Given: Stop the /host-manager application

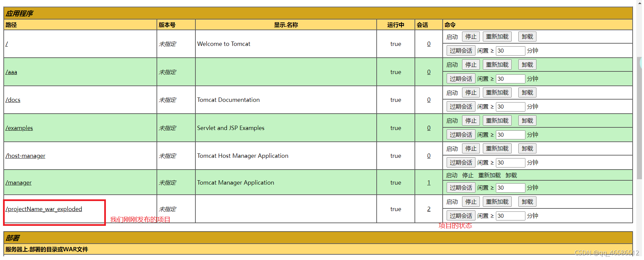Looking at the screenshot, I should tap(471, 148).
